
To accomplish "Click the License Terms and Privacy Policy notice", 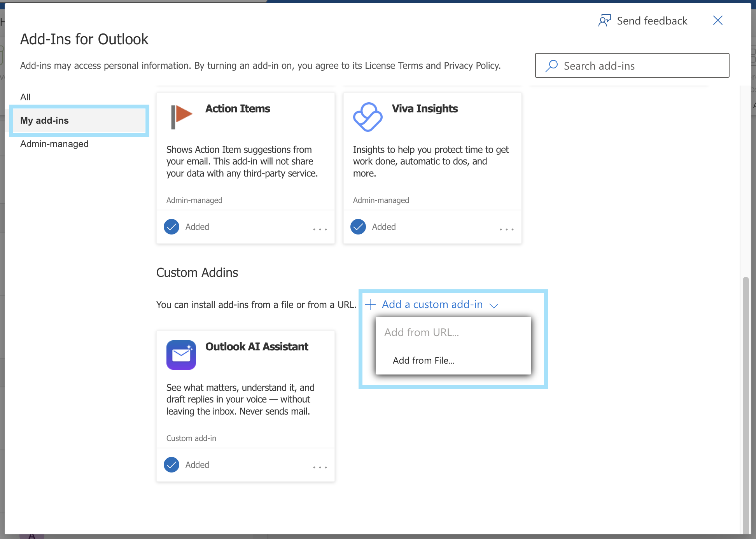I will (x=261, y=66).
